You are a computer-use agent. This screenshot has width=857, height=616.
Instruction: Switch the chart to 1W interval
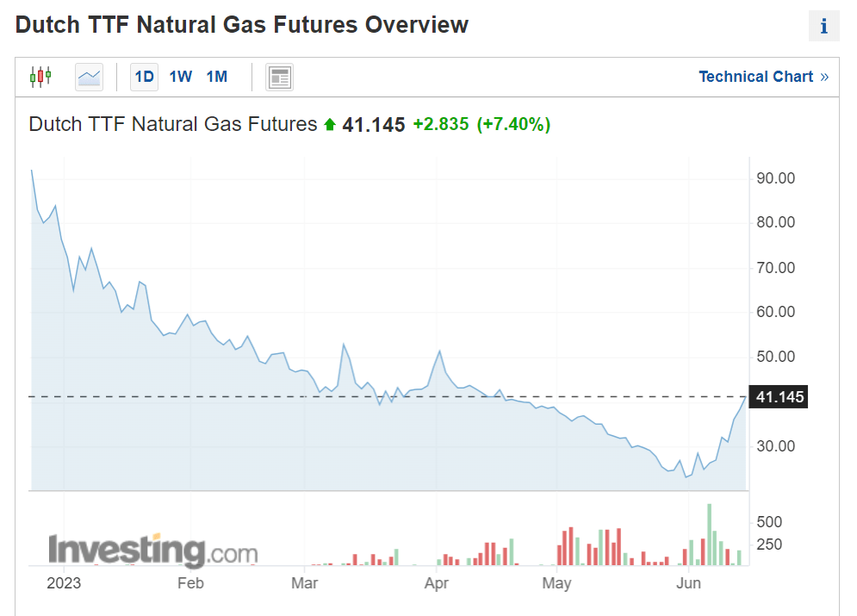(x=181, y=77)
